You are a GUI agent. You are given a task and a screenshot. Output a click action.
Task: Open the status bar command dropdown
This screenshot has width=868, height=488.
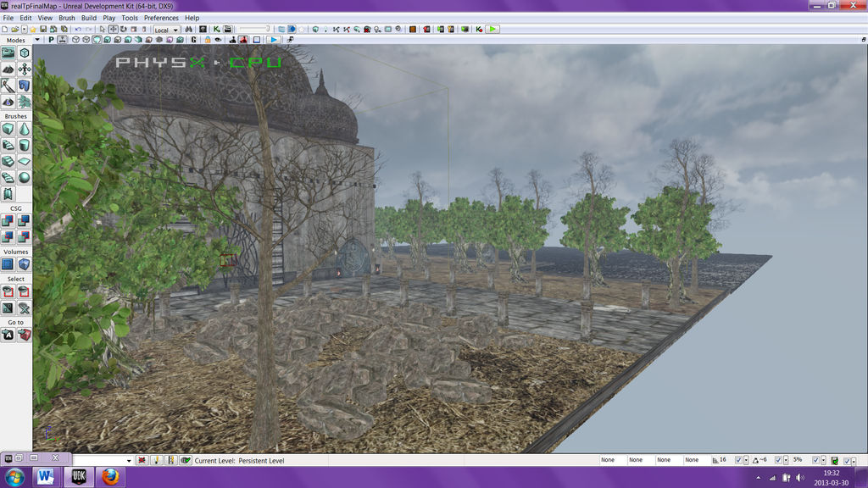pyautogui.click(x=129, y=460)
